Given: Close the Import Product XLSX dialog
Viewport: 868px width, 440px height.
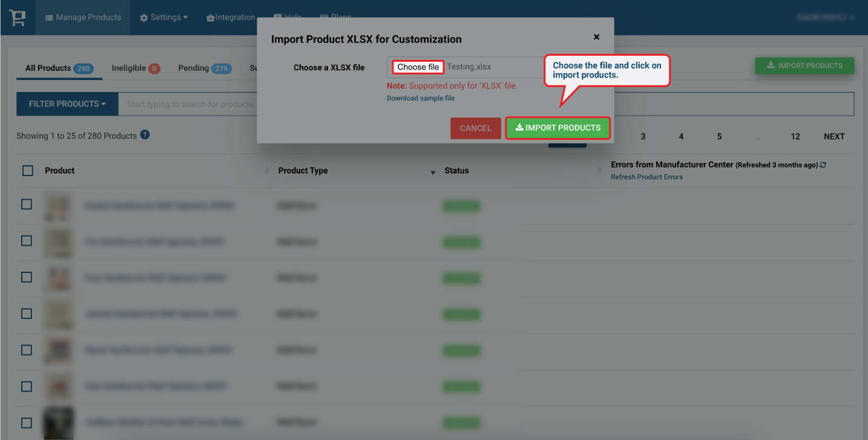Looking at the screenshot, I should click(596, 37).
